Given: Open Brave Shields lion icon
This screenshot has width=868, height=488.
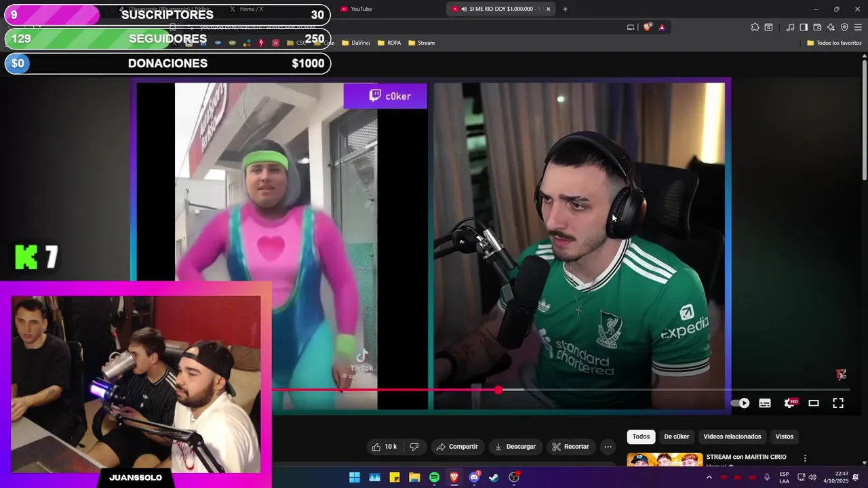Looking at the screenshot, I should click(x=647, y=27).
